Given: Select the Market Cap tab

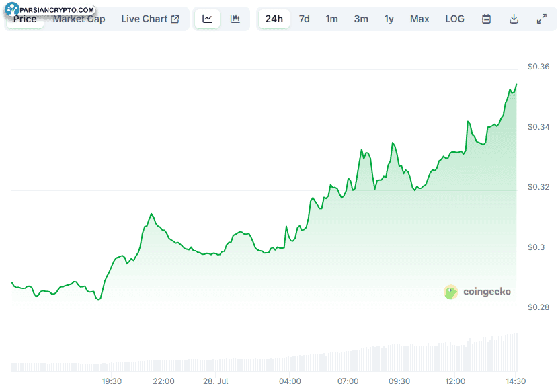Looking at the screenshot, I should click(x=79, y=19).
